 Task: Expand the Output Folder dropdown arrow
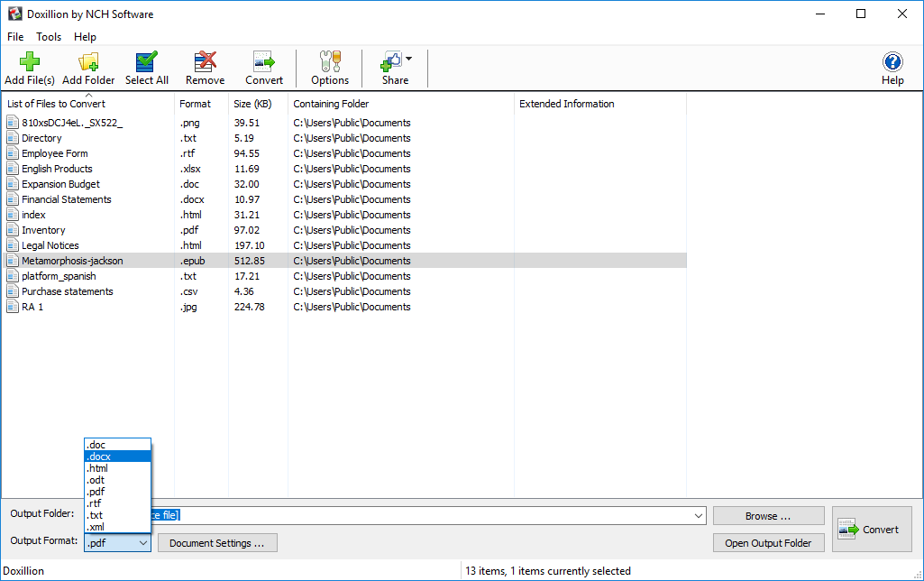pyautogui.click(x=699, y=515)
